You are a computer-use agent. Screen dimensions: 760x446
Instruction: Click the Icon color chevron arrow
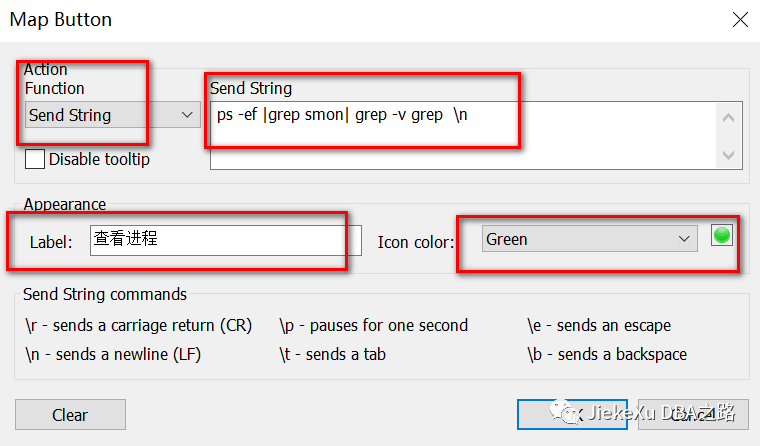pos(684,239)
